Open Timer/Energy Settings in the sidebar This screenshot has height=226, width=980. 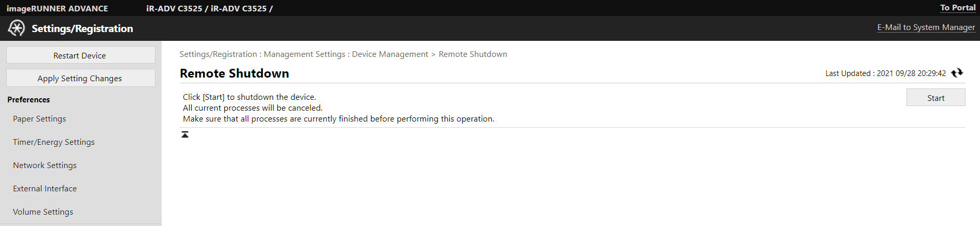[x=54, y=142]
